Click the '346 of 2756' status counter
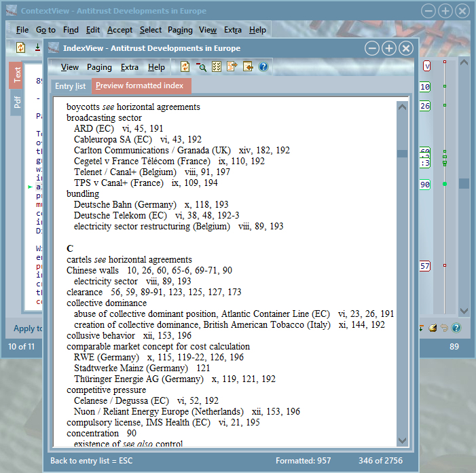Image resolution: width=476 pixels, height=473 pixels. coord(380,461)
